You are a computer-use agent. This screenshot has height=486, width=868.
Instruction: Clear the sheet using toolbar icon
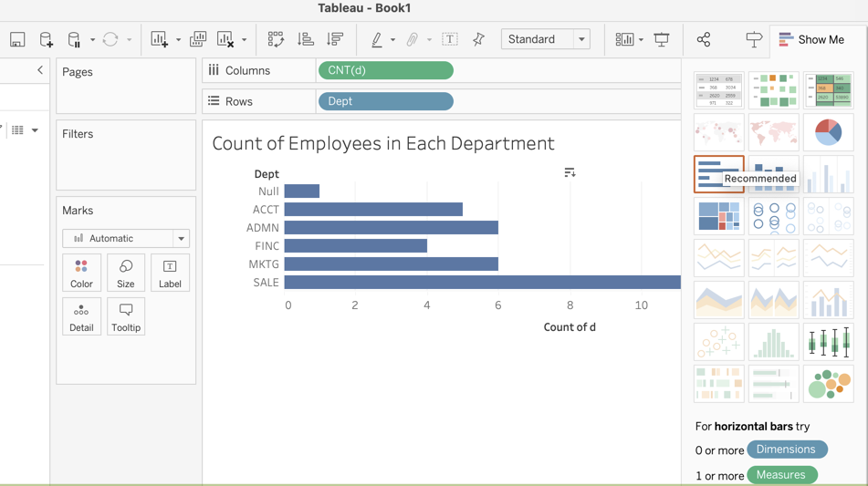pyautogui.click(x=225, y=39)
